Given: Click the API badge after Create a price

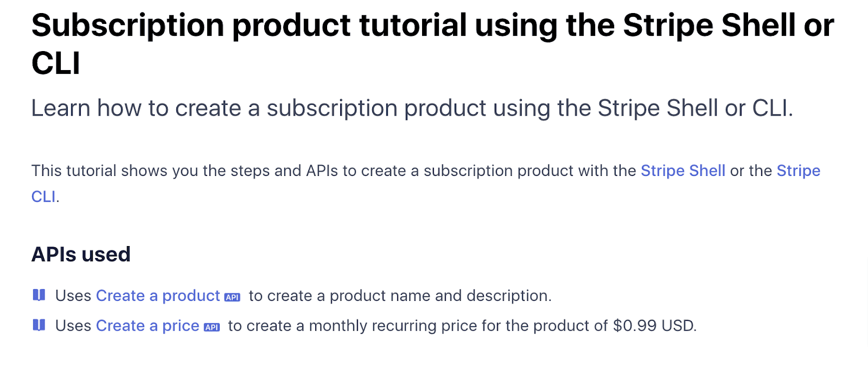Looking at the screenshot, I should click(212, 327).
